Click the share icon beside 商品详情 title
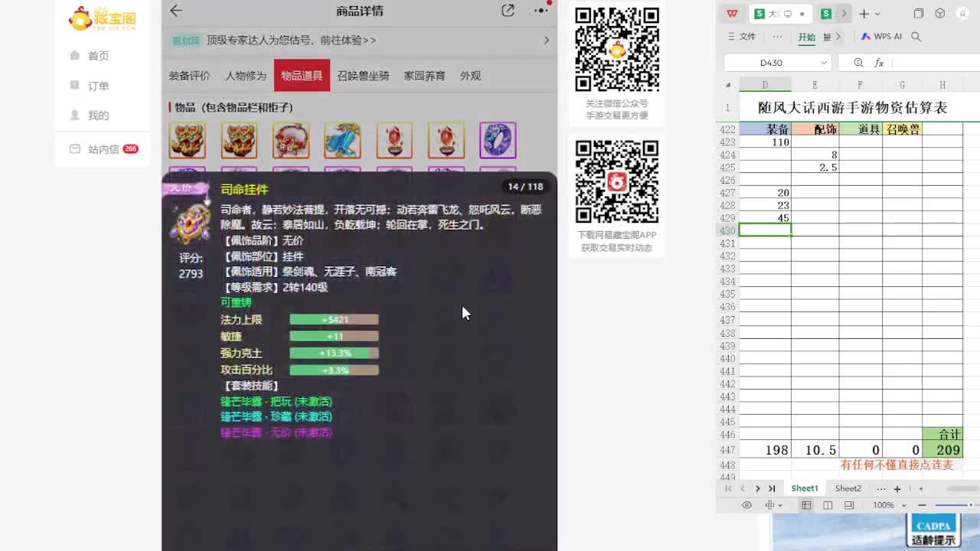The width and height of the screenshot is (980, 551). 508,11
